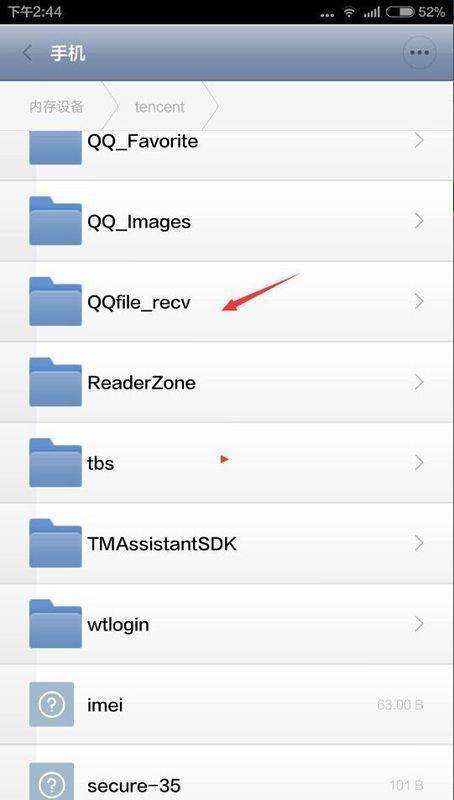Expand QQ_Favorite via its right chevron
This screenshot has width=454, height=800.
pyautogui.click(x=419, y=140)
